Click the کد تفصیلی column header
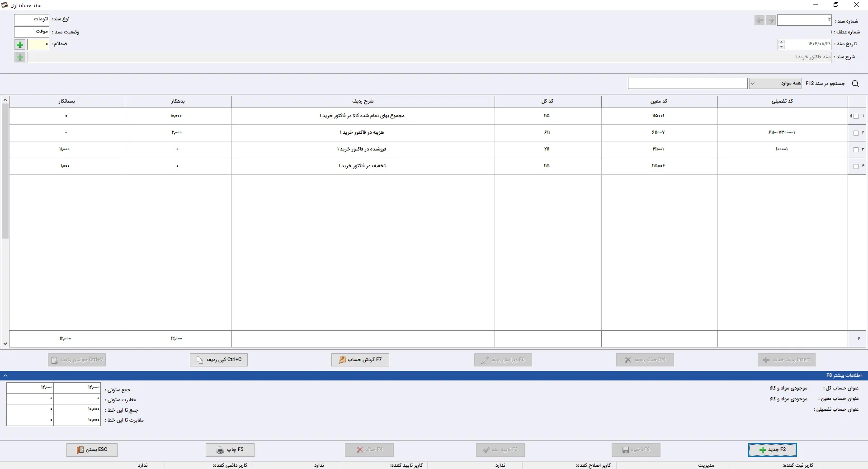868x469 pixels. [782, 101]
